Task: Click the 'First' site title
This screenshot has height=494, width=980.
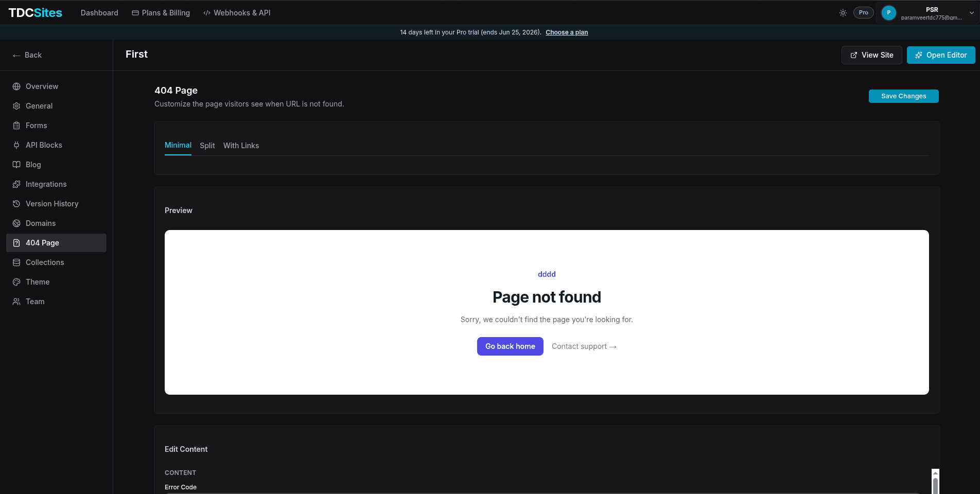Action: click(x=136, y=55)
